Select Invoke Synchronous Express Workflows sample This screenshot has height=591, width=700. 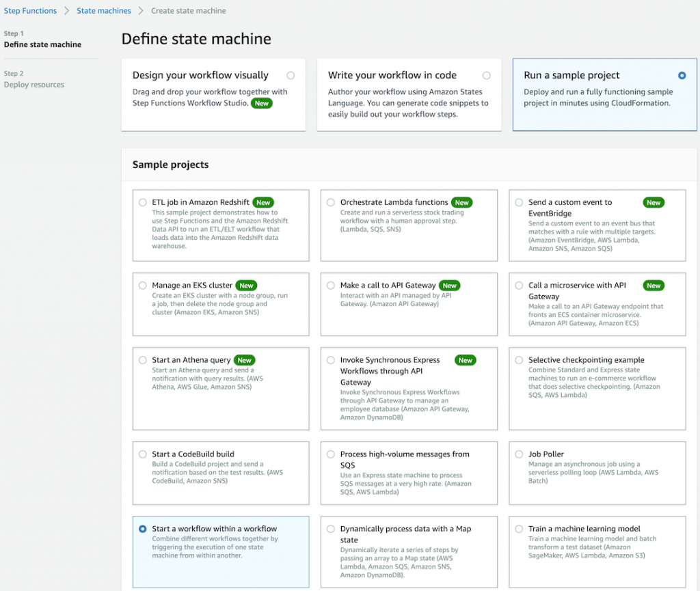pos(330,360)
